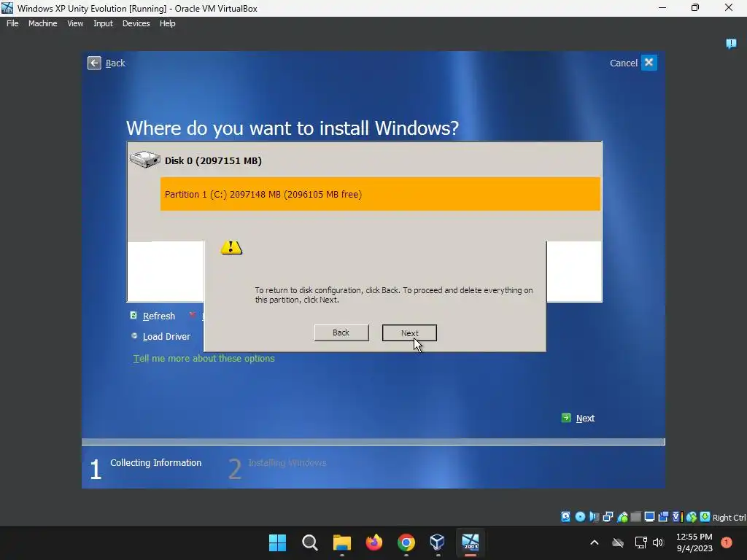Click the optical drive status icon
The width and height of the screenshot is (747, 560).
580,517
